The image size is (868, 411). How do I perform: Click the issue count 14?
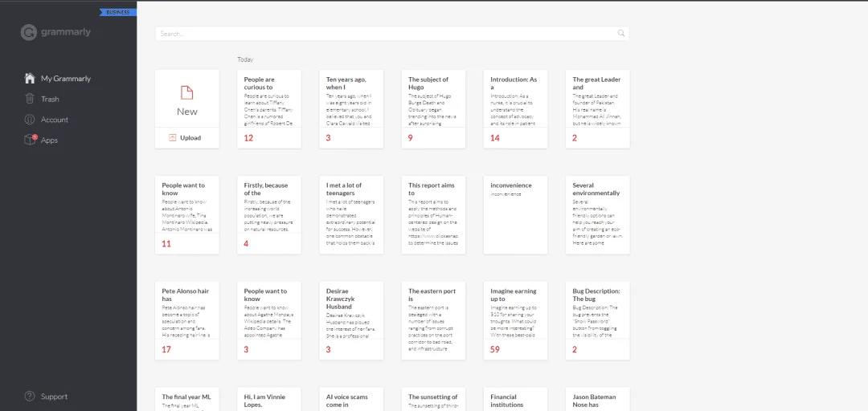click(x=495, y=138)
